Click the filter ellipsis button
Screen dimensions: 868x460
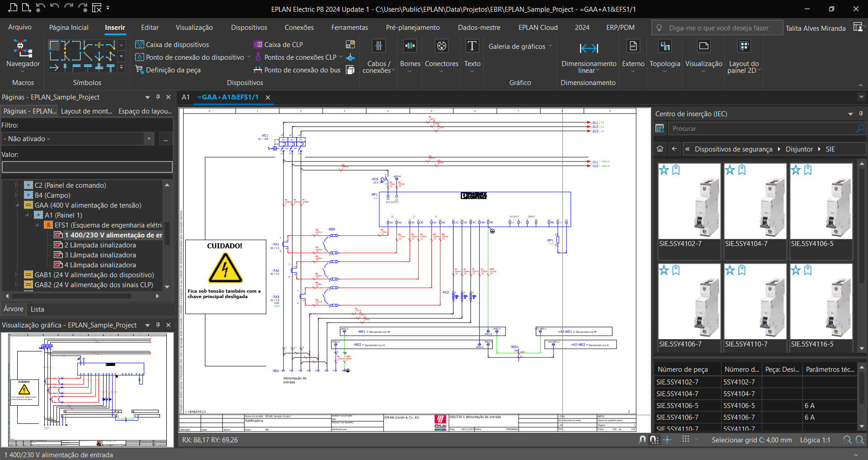point(166,139)
